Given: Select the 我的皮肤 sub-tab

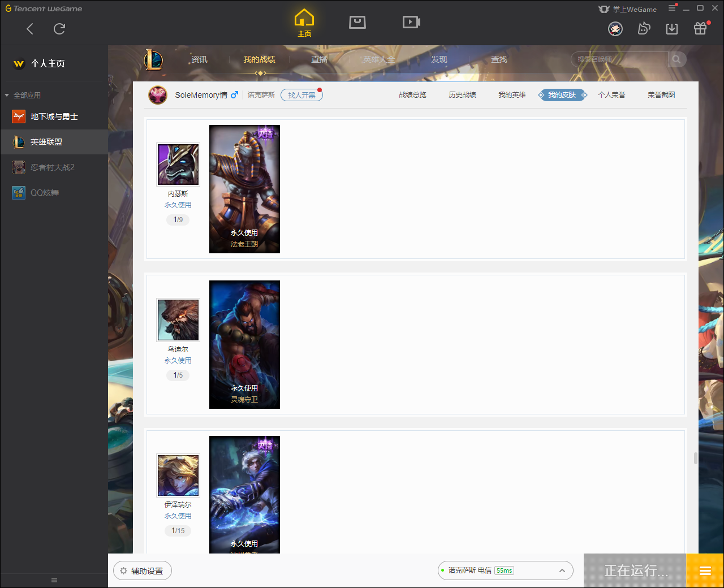Looking at the screenshot, I should click(562, 95).
